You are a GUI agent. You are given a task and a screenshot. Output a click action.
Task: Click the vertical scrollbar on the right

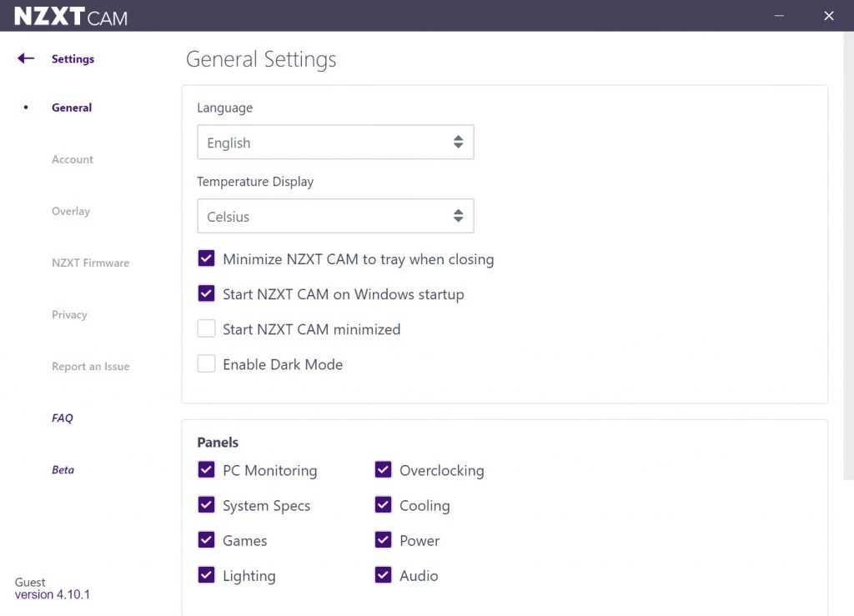pyautogui.click(x=849, y=250)
